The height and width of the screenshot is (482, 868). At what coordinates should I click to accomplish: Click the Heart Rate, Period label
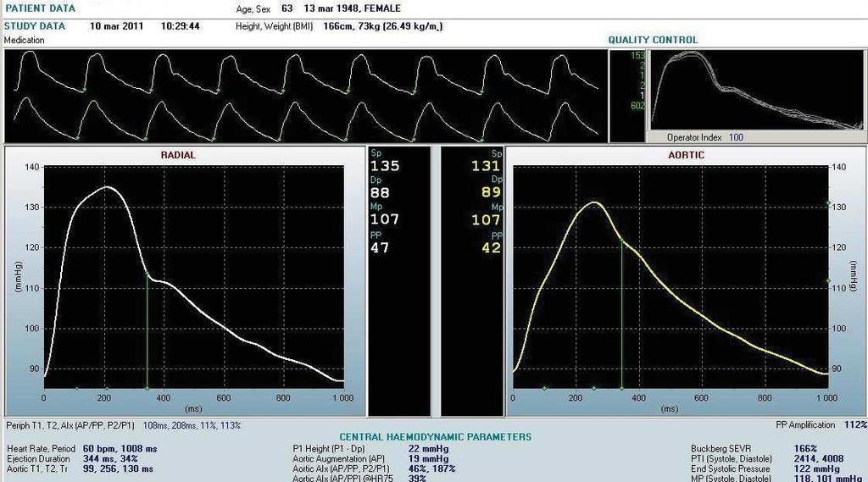tap(41, 449)
